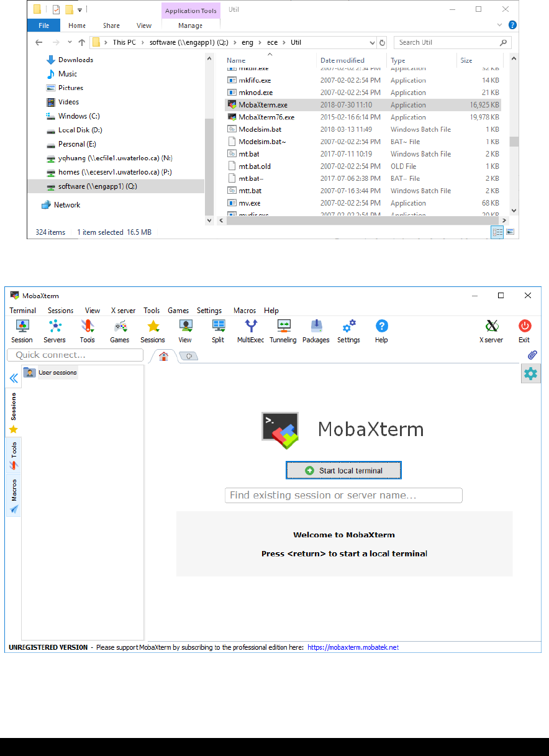Click the Sessions star toolbar icon
The height and width of the screenshot is (756, 549).
153,330
